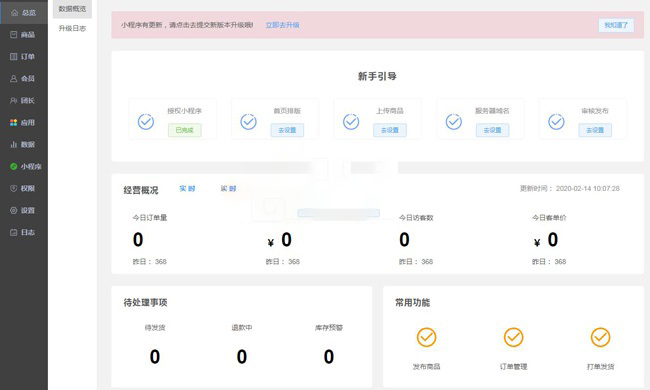Select the 数据概览 submenu tab
Screen dimensions: 650x390
tap(72, 9)
